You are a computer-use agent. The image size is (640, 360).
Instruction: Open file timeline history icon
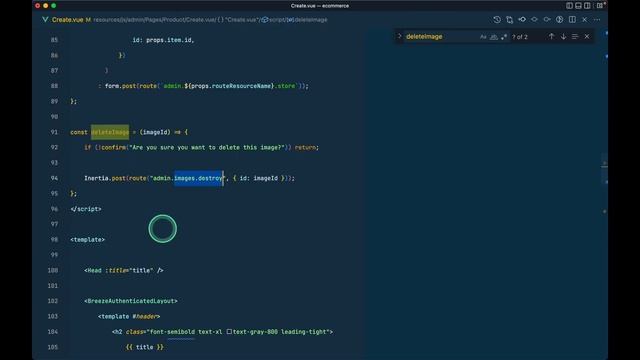click(x=497, y=20)
